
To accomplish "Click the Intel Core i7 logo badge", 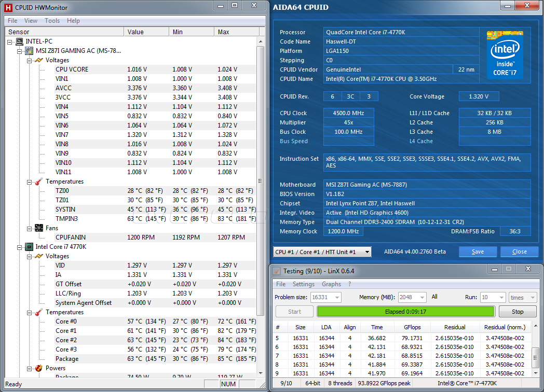I will click(x=505, y=54).
